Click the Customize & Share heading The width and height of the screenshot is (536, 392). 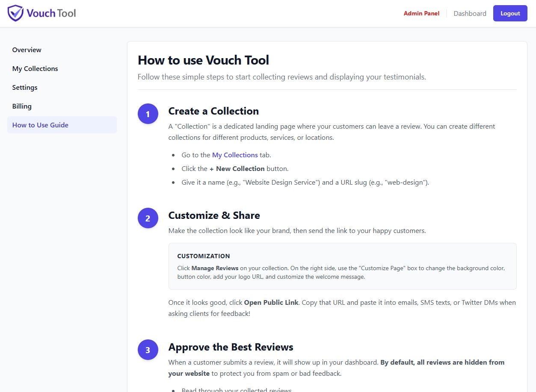[214, 215]
